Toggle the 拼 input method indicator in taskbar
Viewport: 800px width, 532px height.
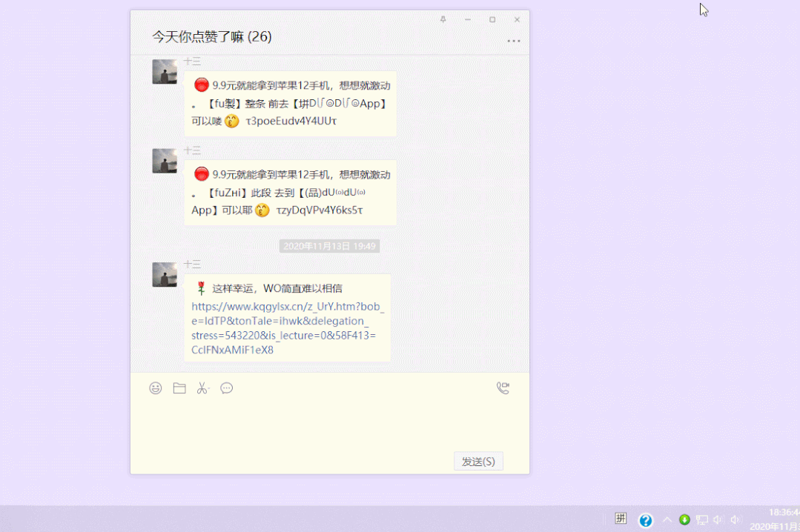tap(621, 519)
